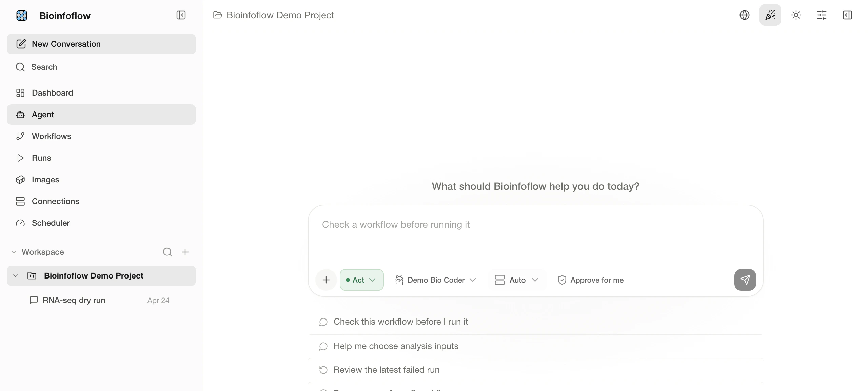Open the language globe icon

tap(745, 15)
